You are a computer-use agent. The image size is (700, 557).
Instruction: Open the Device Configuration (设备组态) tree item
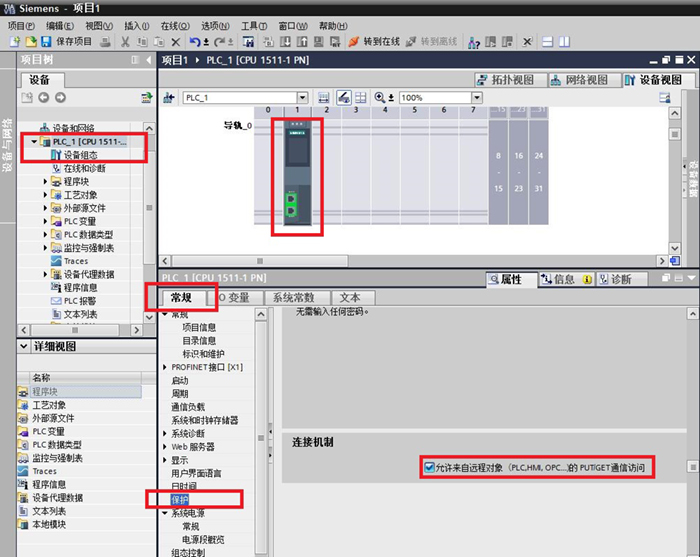pos(88,155)
